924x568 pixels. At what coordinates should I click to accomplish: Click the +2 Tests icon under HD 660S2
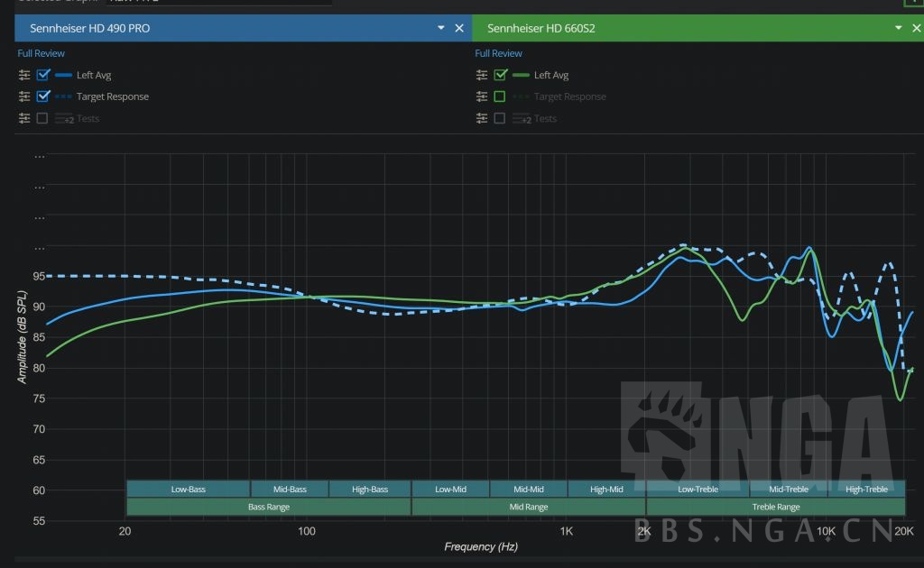pyautogui.click(x=522, y=119)
